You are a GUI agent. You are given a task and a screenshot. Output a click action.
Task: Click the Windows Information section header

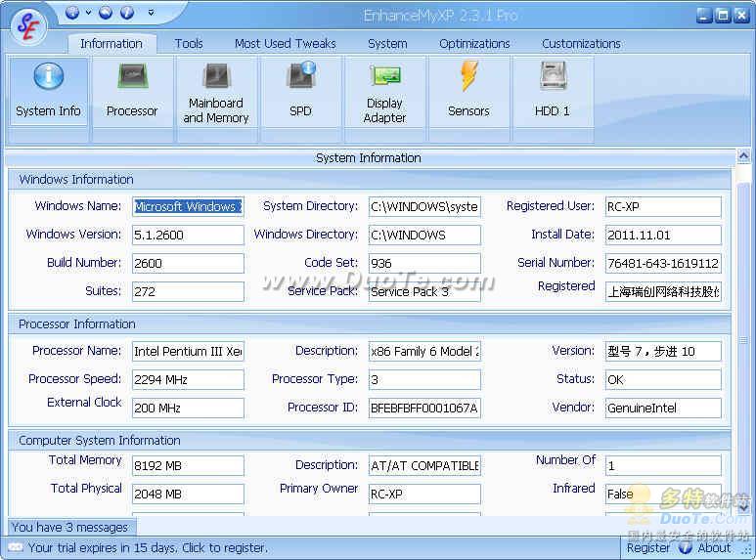click(x=370, y=179)
